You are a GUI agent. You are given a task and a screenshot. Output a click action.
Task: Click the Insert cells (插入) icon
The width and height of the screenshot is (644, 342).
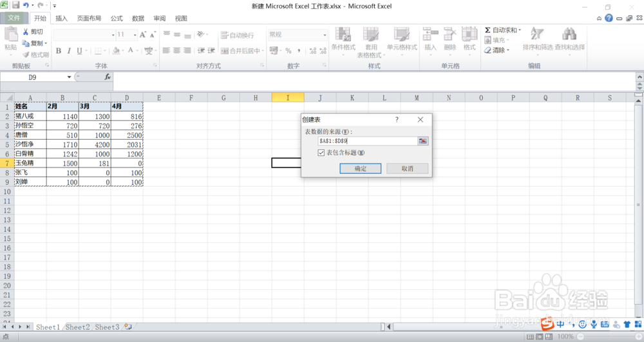tap(430, 35)
